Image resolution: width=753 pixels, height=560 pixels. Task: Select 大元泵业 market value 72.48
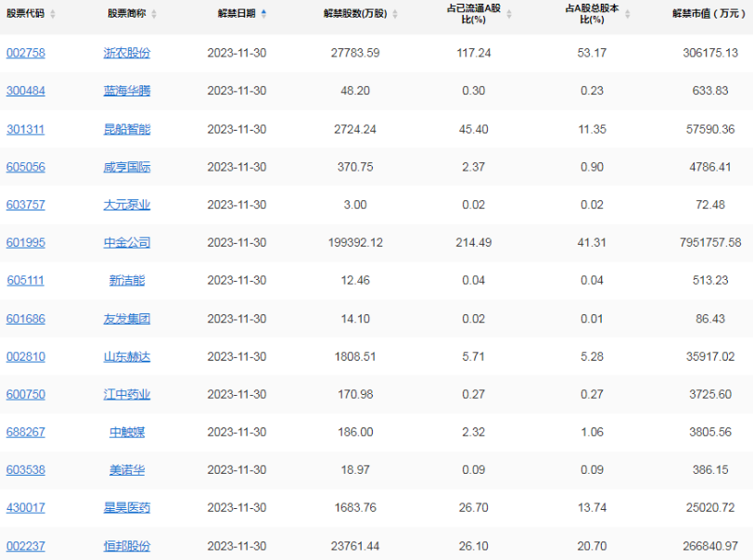[710, 205]
